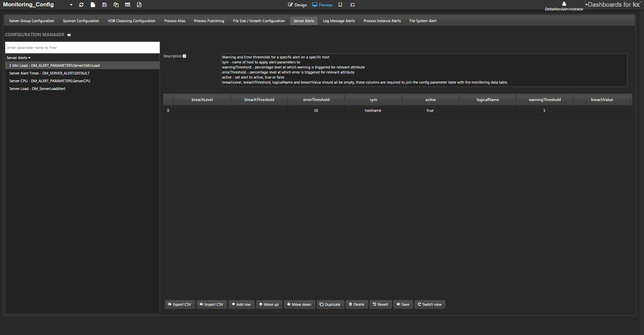Select the Server Alerts tab

pos(304,21)
